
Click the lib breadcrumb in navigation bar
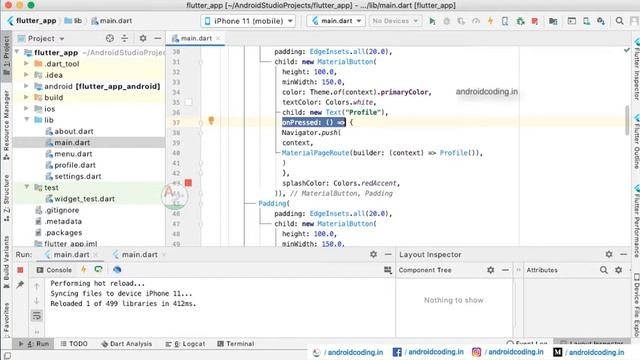point(73,21)
